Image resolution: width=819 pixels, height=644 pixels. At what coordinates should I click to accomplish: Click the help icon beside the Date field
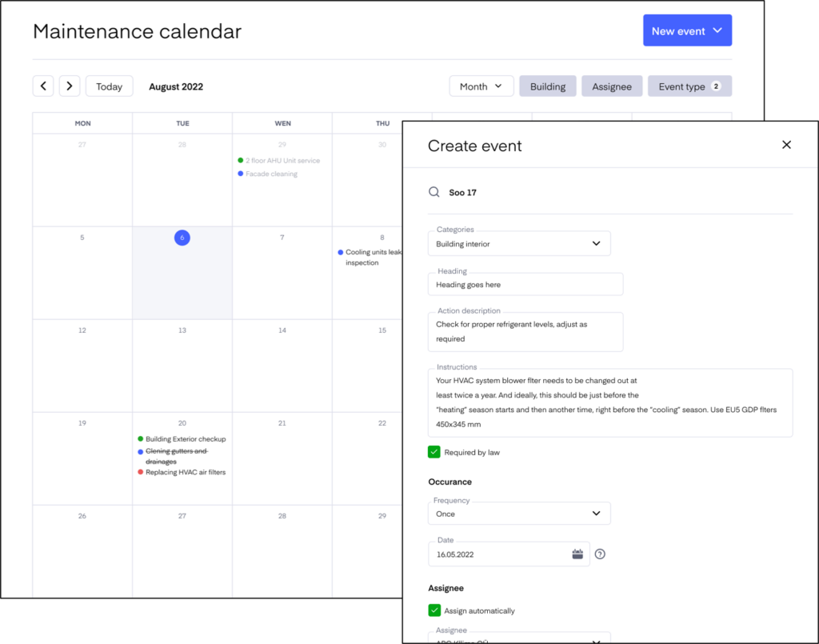[600, 553]
